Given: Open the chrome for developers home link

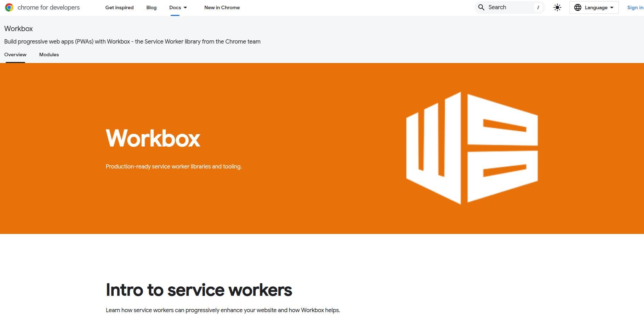Looking at the screenshot, I should [42, 7].
